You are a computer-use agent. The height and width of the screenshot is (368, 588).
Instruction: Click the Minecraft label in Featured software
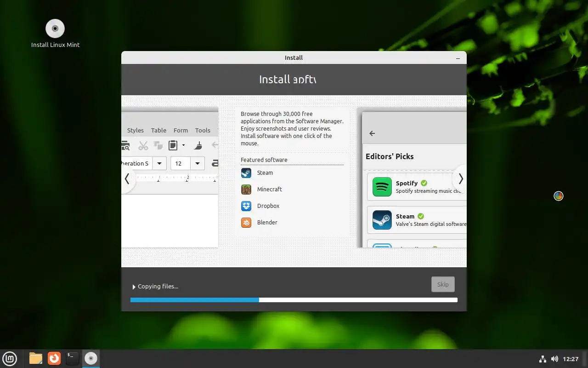270,190
